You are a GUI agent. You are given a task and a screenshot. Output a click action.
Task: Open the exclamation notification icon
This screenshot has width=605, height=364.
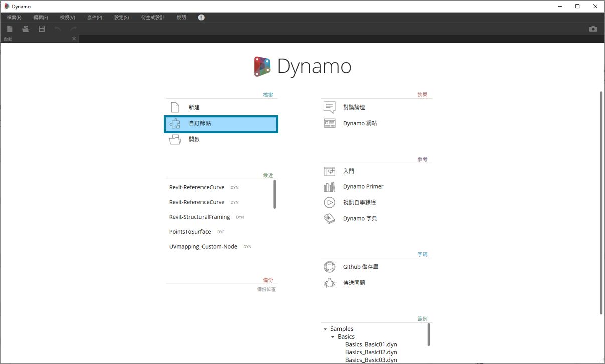pos(201,17)
